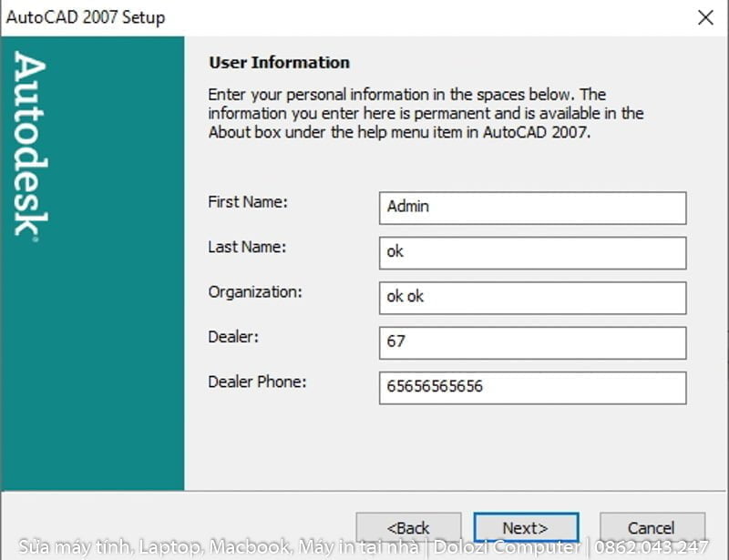The height and width of the screenshot is (560, 729).
Task: Select the Dealer text field
Action: click(531, 342)
